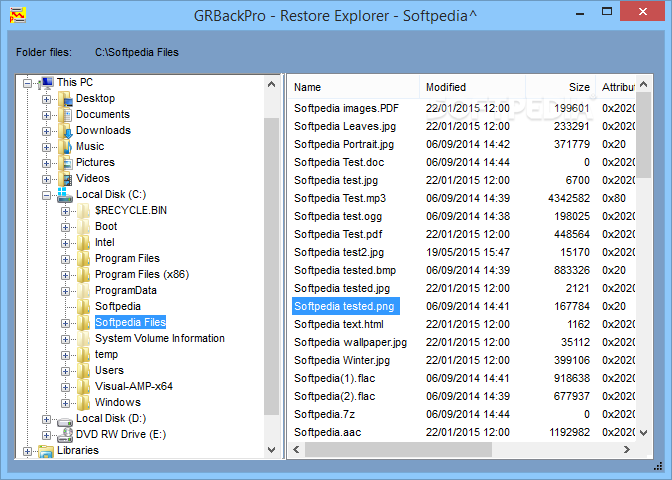The image size is (672, 480).
Task: Click the tree panel scroll down arrow
Action: tap(271, 450)
